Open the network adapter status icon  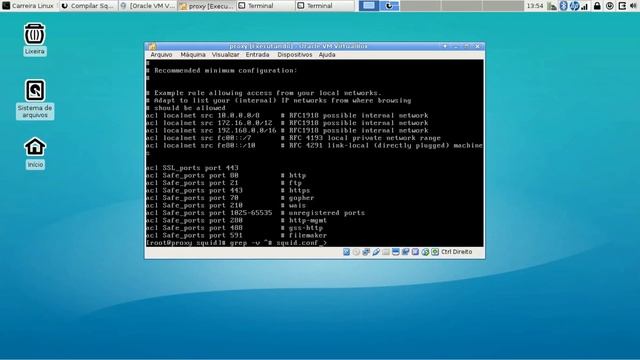click(x=366, y=252)
